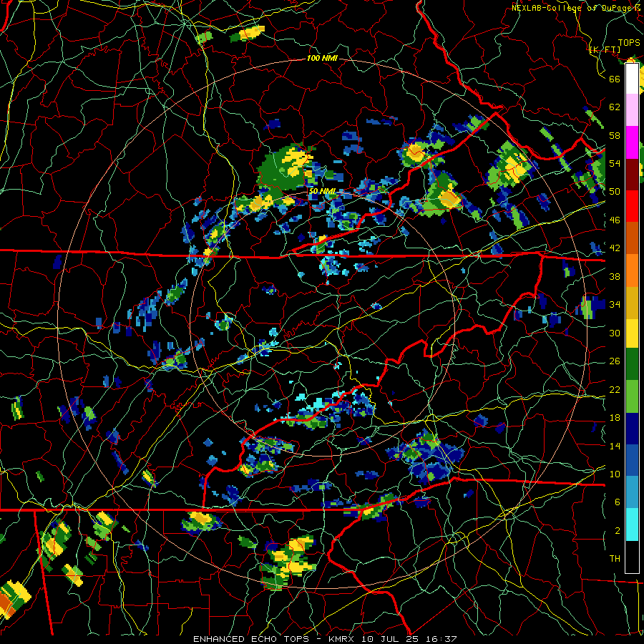Click the TH threshold label on legend
The image size is (644, 644).
tap(615, 559)
